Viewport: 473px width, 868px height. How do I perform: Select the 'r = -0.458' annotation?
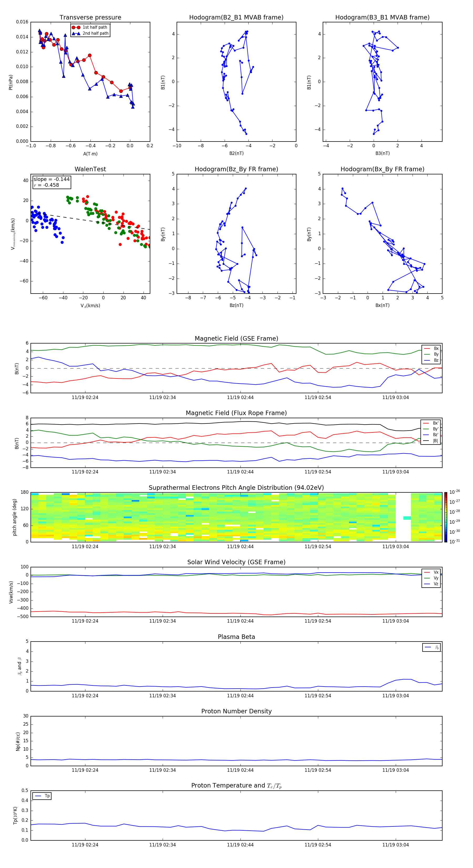[47, 185]
